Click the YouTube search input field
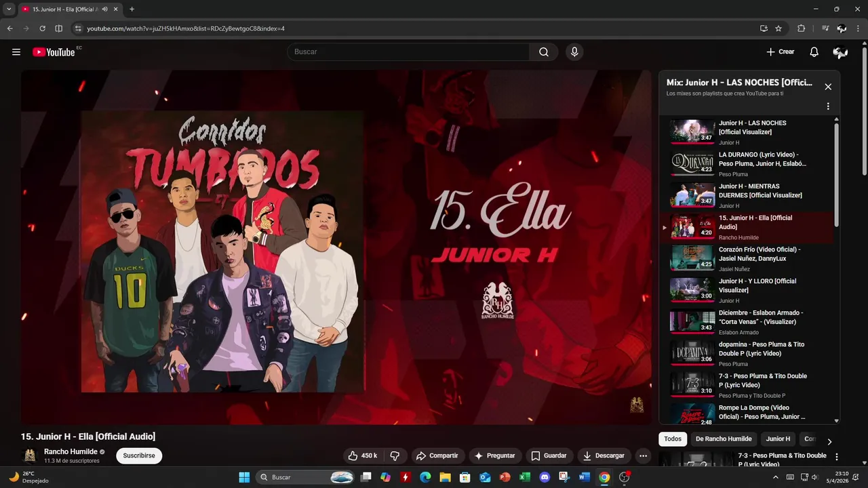 pyautogui.click(x=409, y=52)
